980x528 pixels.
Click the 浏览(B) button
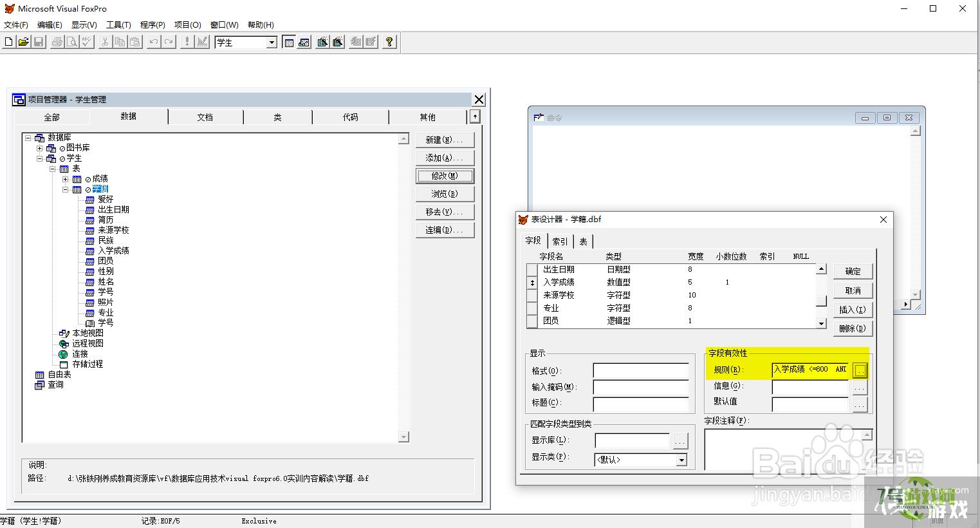tap(445, 194)
